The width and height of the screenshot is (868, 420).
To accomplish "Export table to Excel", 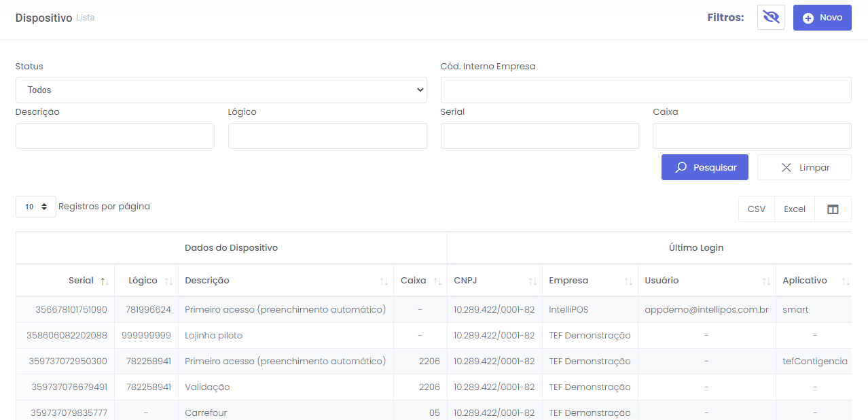I will [x=794, y=209].
